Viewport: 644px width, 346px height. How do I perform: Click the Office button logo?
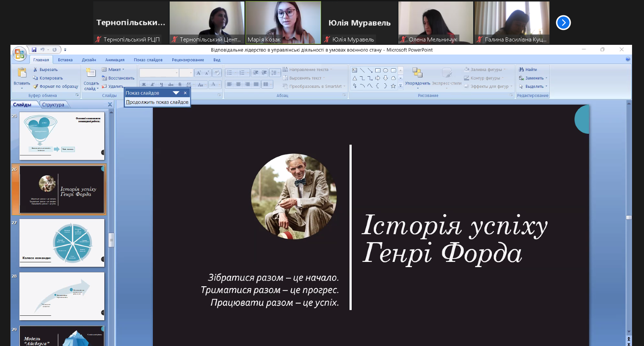click(x=19, y=54)
